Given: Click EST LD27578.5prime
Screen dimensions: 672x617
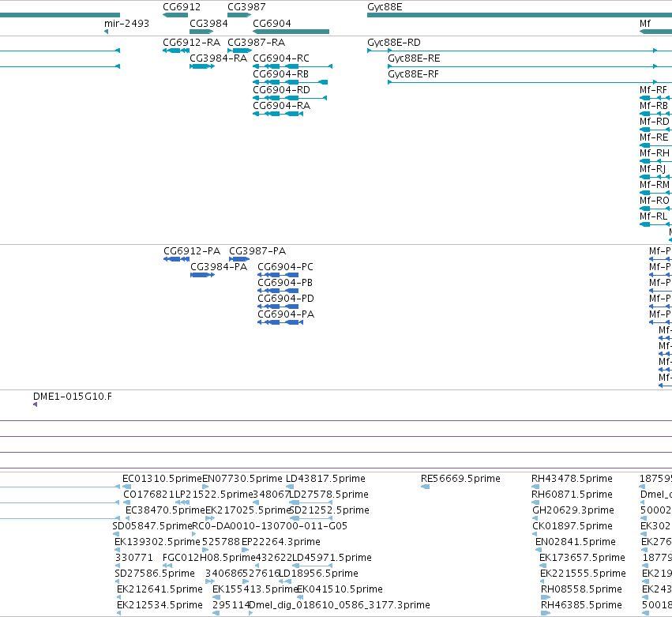Looking at the screenshot, I should click(x=329, y=495).
